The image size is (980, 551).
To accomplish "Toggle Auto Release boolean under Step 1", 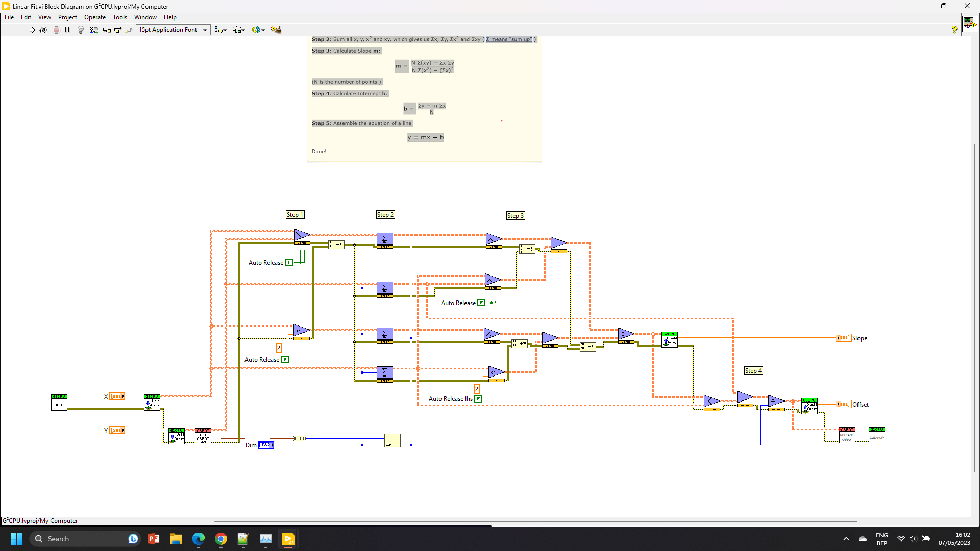I will tap(289, 263).
